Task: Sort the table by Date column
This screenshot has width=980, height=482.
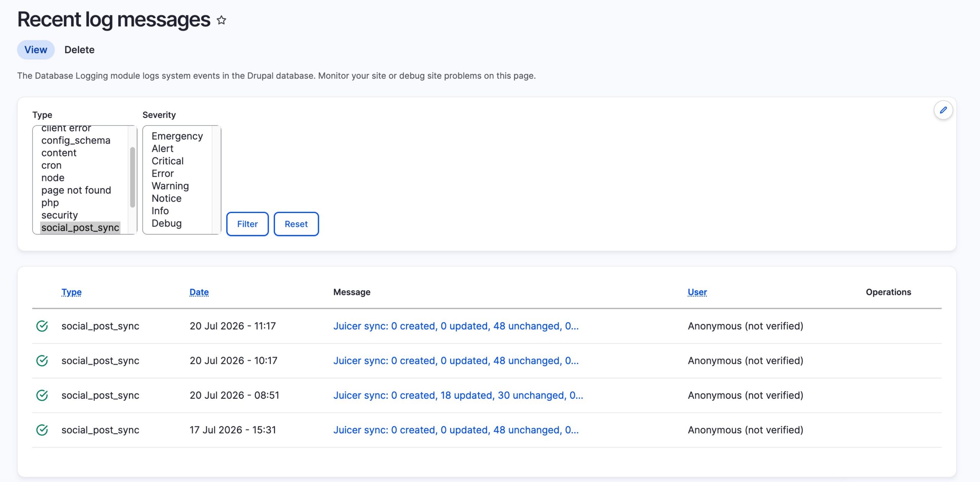Action: click(199, 292)
